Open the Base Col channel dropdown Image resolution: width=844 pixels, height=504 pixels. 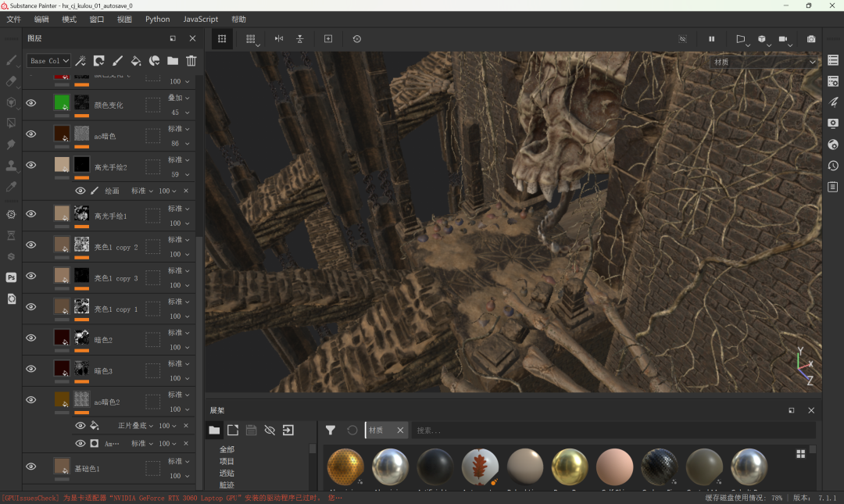pyautogui.click(x=48, y=61)
